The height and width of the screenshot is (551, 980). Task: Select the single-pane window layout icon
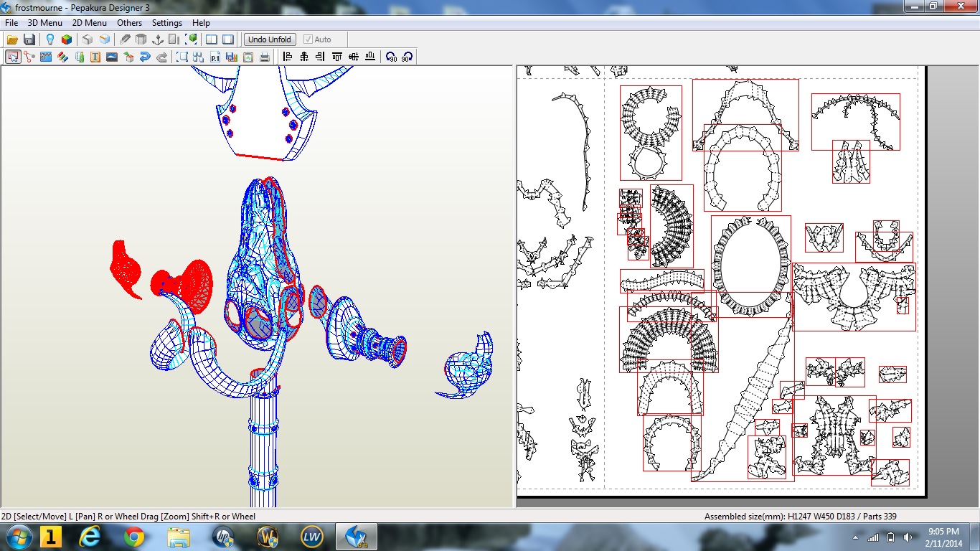point(228,39)
